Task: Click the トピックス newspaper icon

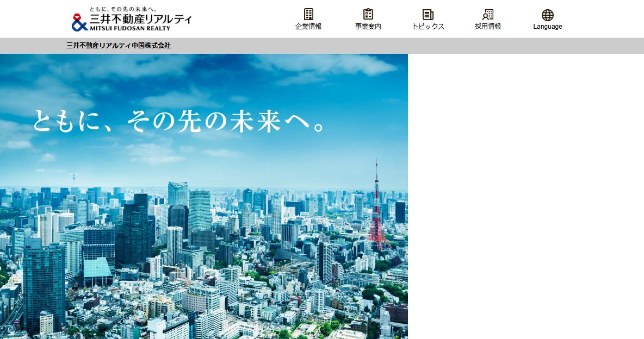Action: [x=428, y=15]
